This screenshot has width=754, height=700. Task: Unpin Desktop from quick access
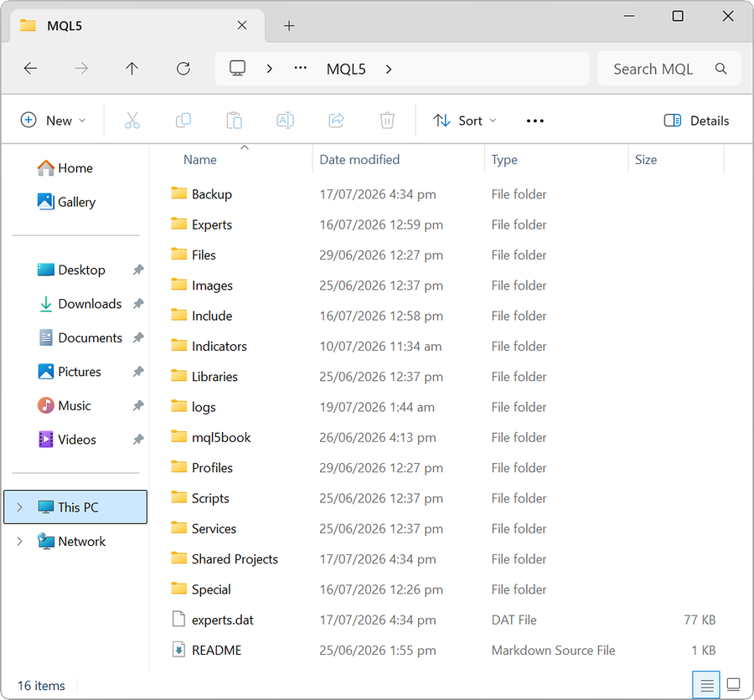coord(138,270)
